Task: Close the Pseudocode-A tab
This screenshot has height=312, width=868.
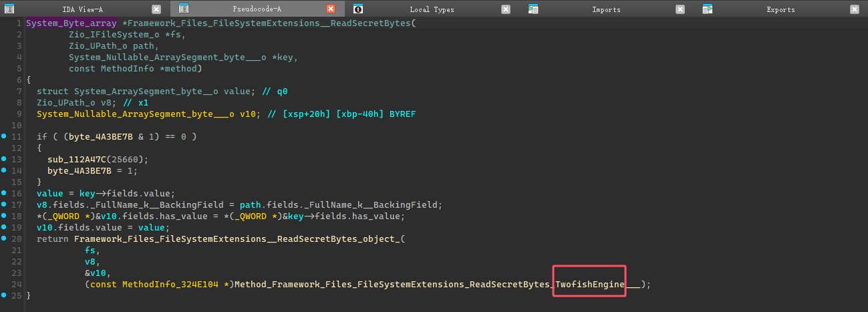Action: tap(330, 9)
